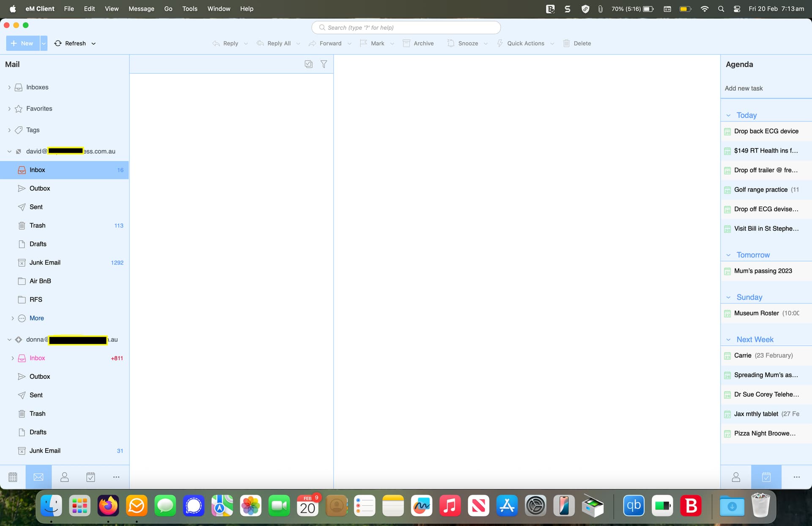Toggle checkbox for Drop back ECG device

point(727,132)
